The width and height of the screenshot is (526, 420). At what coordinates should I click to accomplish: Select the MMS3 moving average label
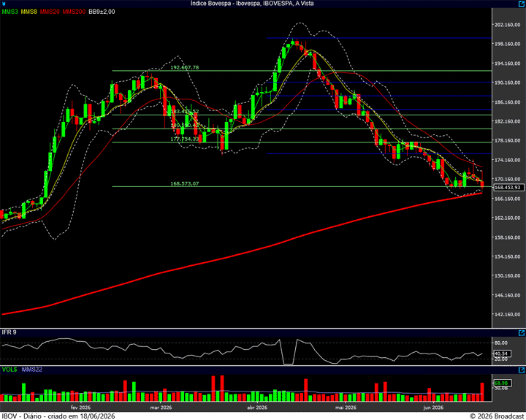coord(9,12)
